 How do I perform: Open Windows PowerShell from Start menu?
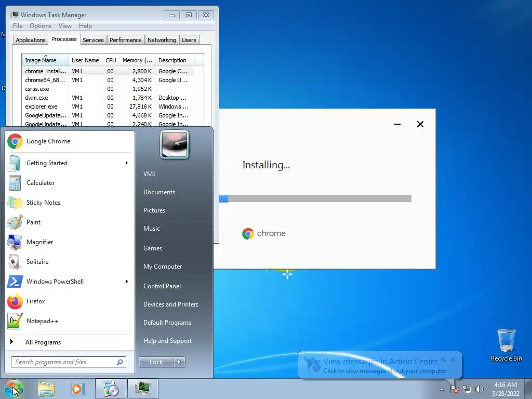[70, 281]
